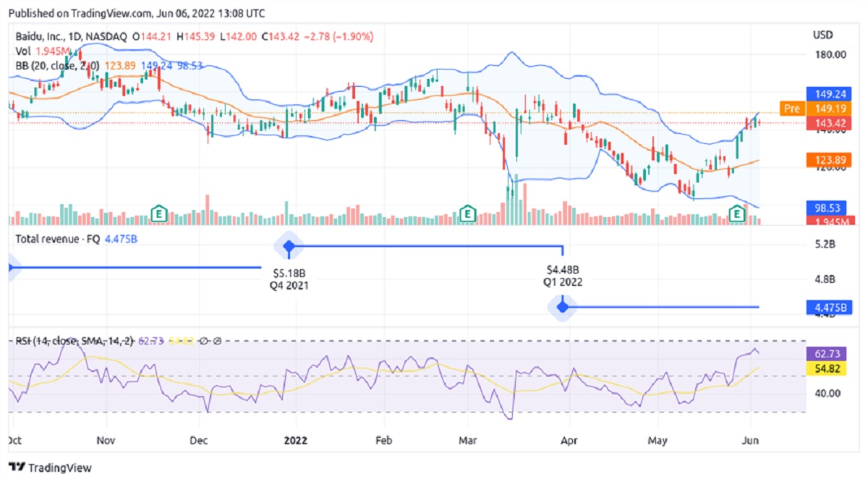Open the BB (20, close, 2, 0) indicator legend
This screenshot has height=482, width=868.
[x=58, y=65]
